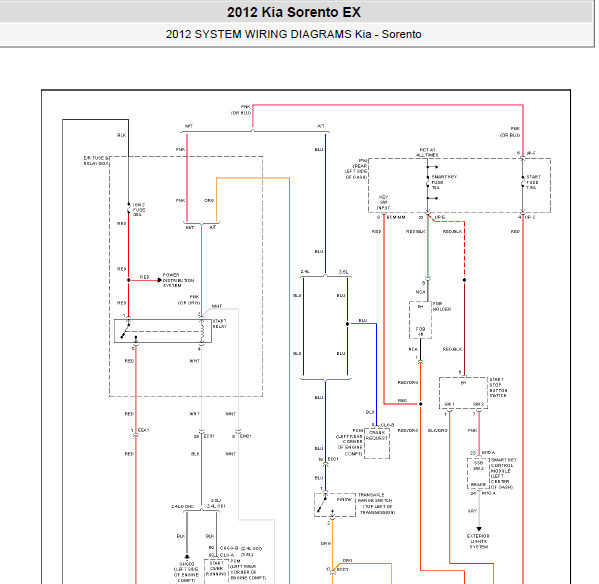Click the 'EC01' connector label on blue wire

333,459
